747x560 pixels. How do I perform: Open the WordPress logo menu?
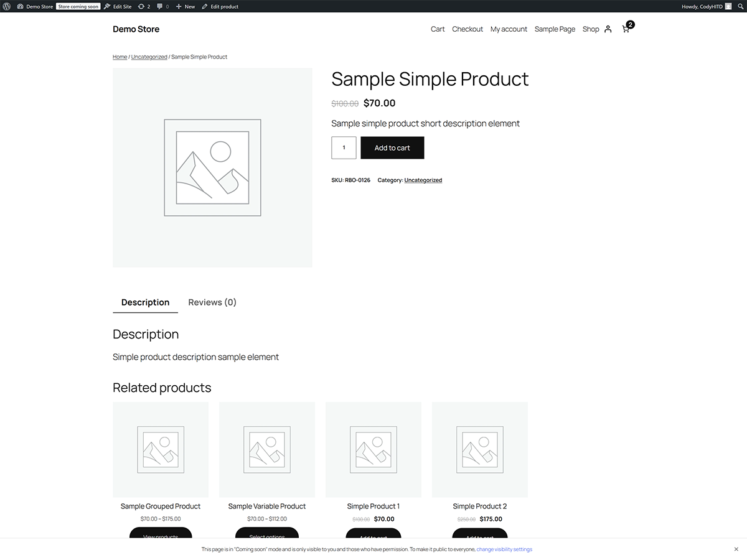pyautogui.click(x=7, y=6)
